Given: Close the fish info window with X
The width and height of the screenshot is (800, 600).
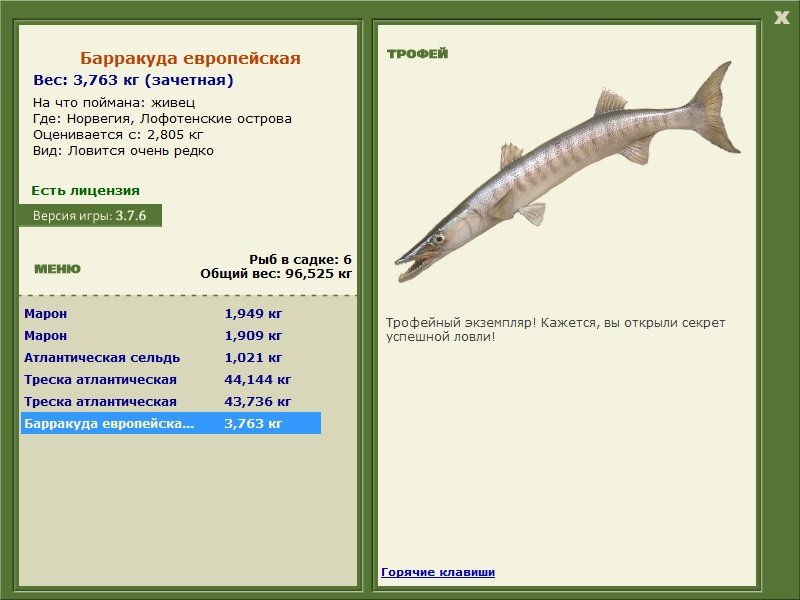Looking at the screenshot, I should click(781, 16).
